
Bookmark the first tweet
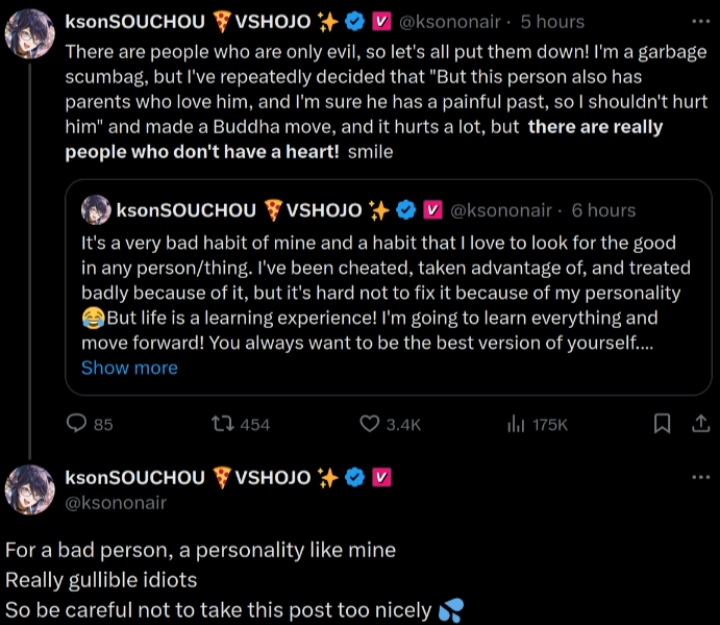(661, 424)
